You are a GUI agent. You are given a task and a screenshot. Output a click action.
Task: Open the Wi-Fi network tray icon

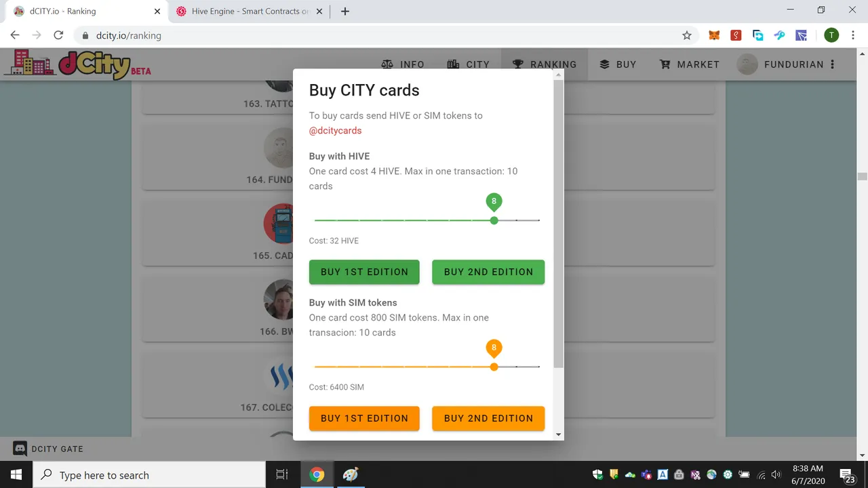(x=761, y=475)
